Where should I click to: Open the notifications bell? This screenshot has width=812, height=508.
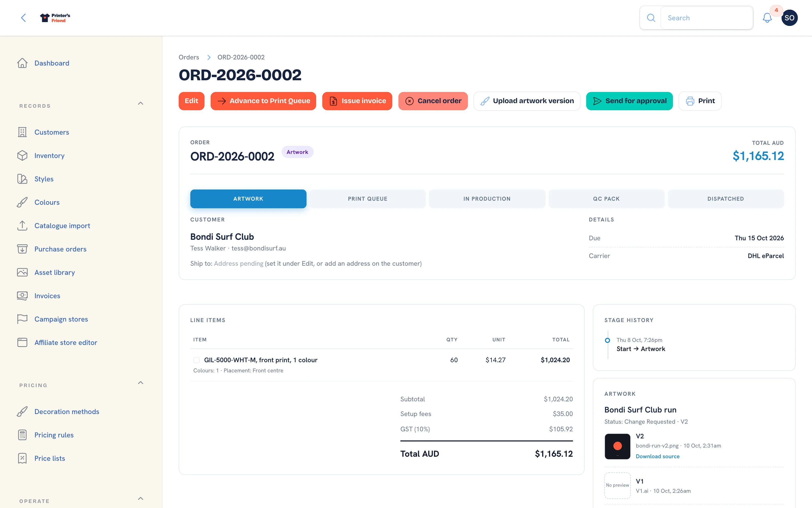767,18
